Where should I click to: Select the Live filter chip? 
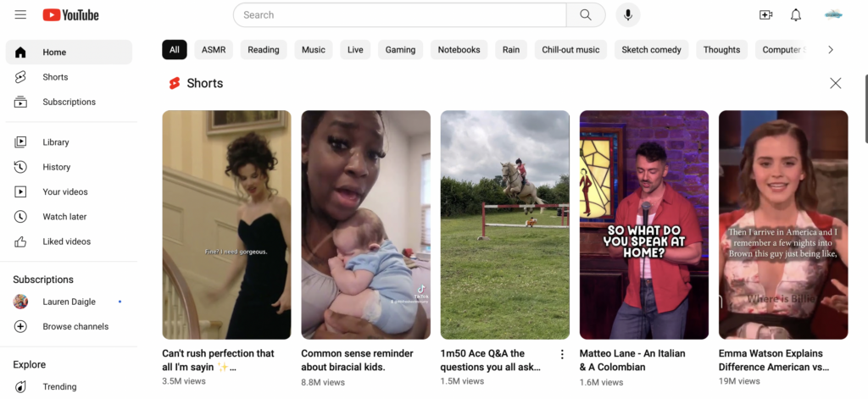pyautogui.click(x=355, y=50)
